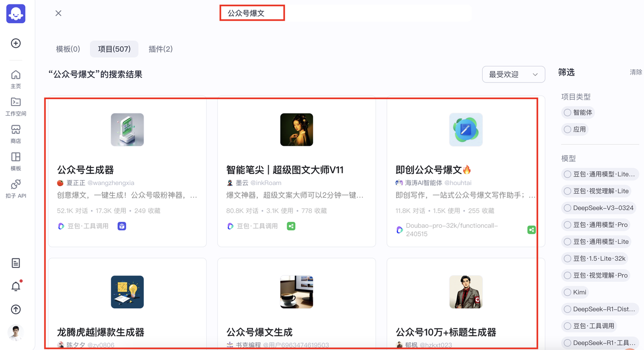Open the documentation icon in sidebar
The image size is (644, 350).
[x=16, y=263]
